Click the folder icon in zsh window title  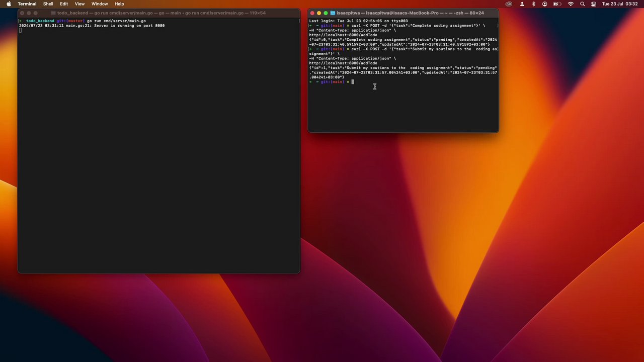pos(333,13)
